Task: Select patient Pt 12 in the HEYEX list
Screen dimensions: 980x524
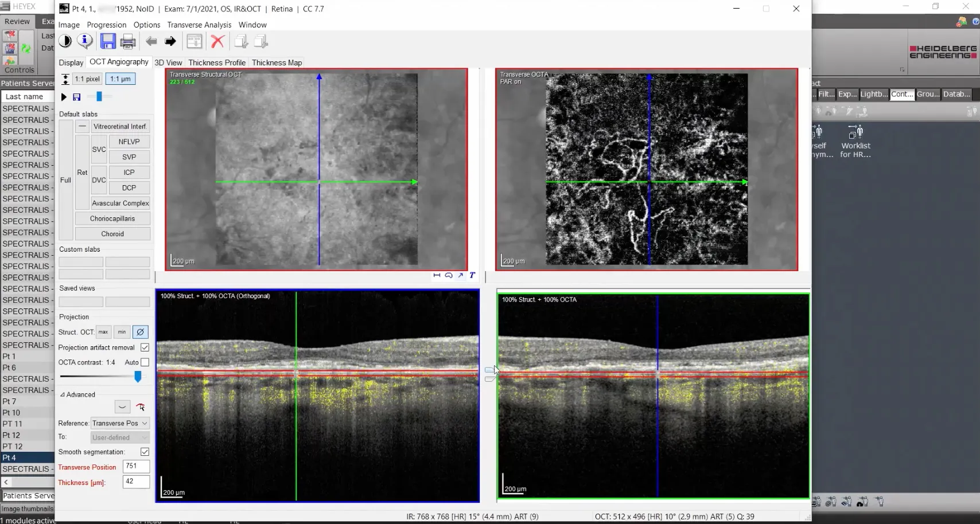Action: click(x=27, y=435)
